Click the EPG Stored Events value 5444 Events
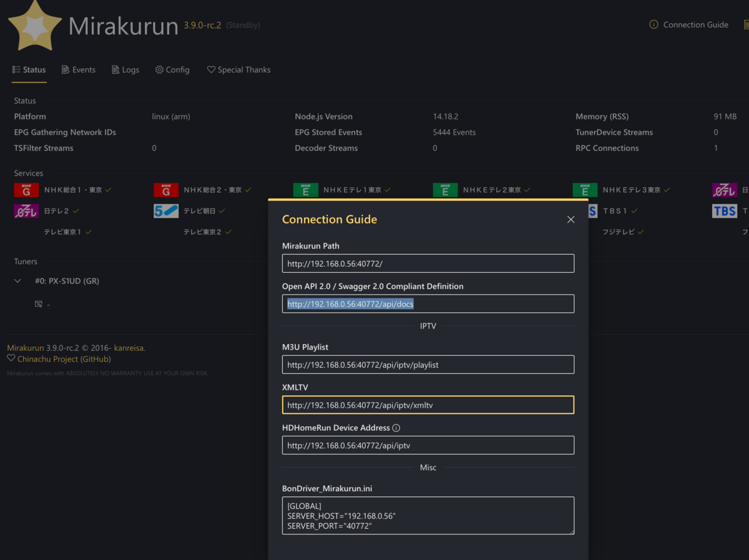749x560 pixels. (x=454, y=132)
